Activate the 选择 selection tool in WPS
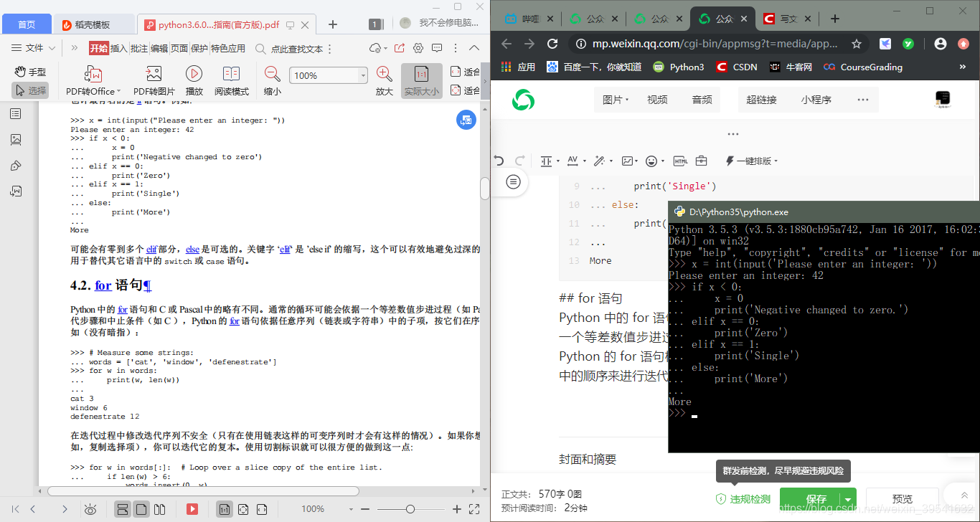 pos(30,90)
